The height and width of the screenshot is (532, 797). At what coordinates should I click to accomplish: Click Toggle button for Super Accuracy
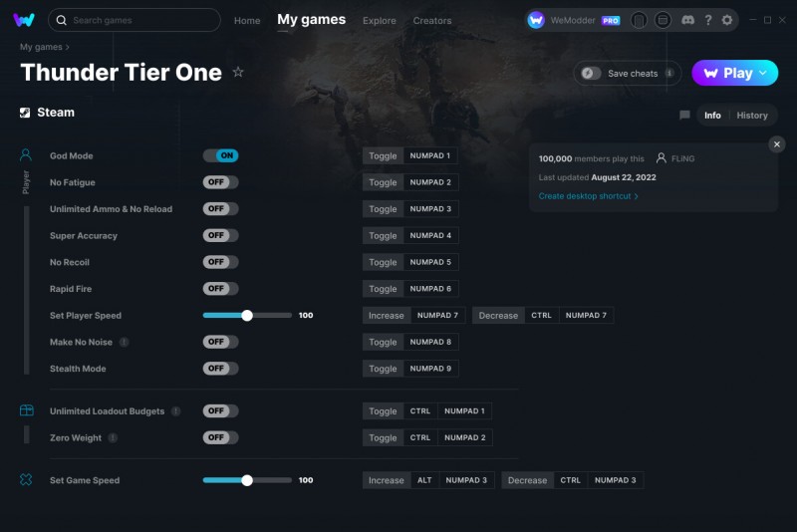tap(383, 236)
